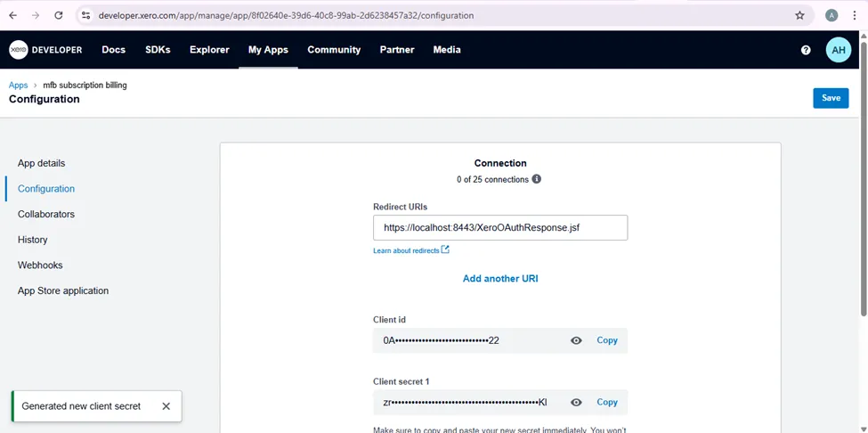The image size is (868, 433).
Task: Open History in the sidebar
Action: pyautogui.click(x=33, y=240)
